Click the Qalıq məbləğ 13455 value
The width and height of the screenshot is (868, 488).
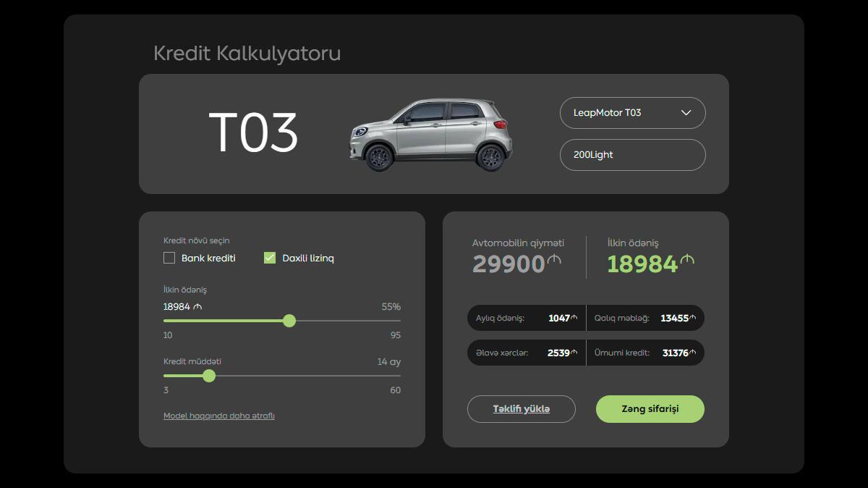click(674, 318)
